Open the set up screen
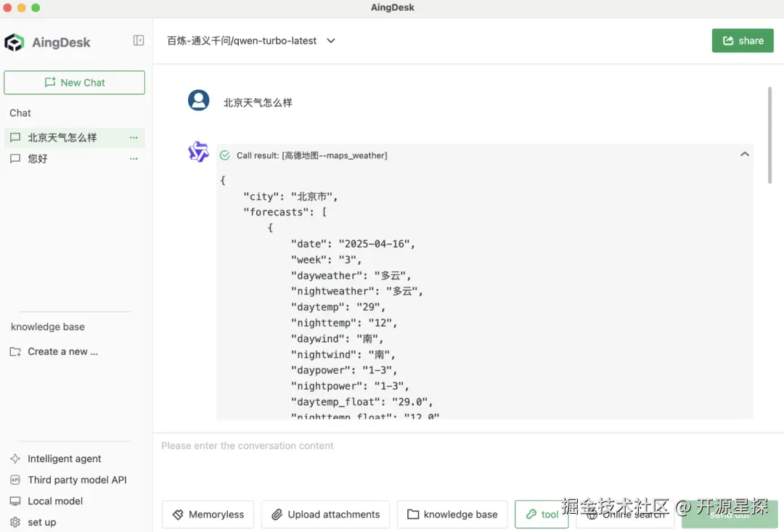Screen dimensions: 784x532 (42, 522)
